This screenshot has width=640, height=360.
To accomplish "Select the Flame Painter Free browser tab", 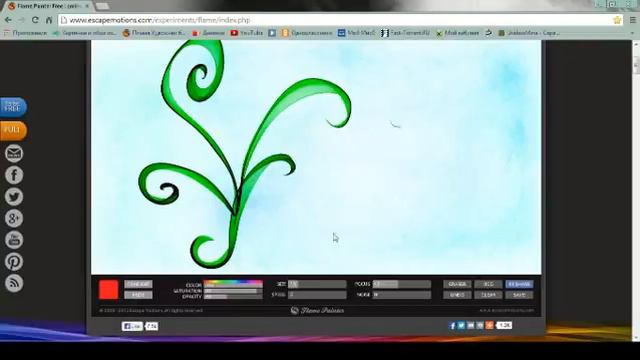I will (48, 6).
